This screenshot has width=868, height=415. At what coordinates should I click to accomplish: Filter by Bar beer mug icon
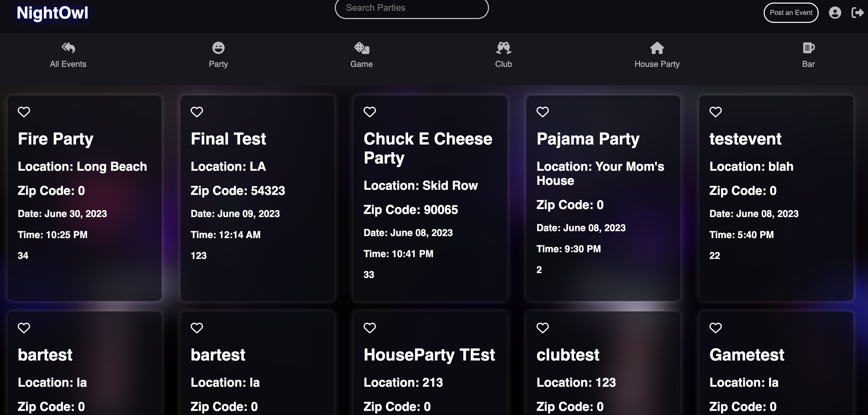(x=808, y=48)
